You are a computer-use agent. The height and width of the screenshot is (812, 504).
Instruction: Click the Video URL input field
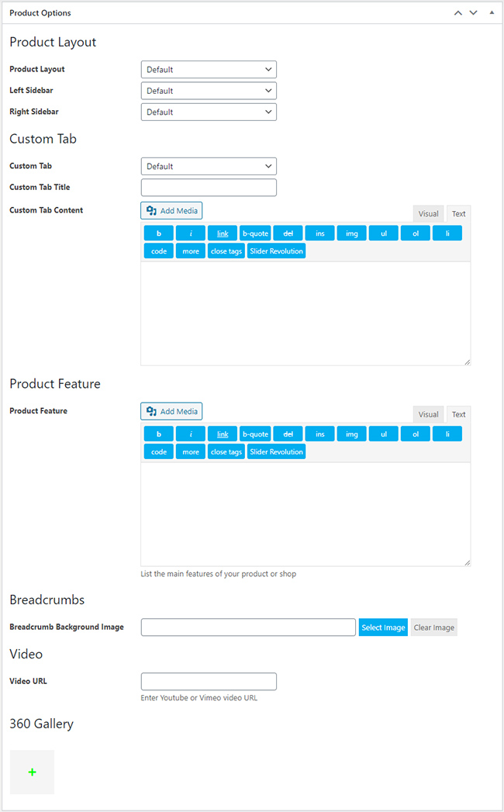pos(209,682)
